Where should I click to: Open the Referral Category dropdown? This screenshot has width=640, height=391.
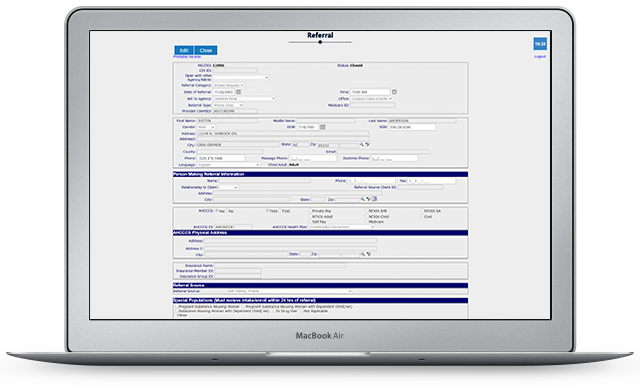[229, 85]
